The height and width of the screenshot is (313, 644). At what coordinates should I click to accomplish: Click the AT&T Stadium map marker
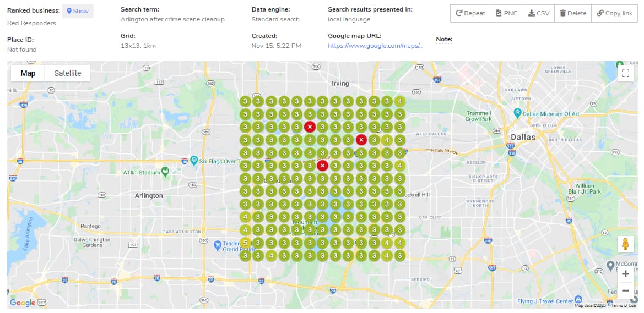pyautogui.click(x=165, y=172)
